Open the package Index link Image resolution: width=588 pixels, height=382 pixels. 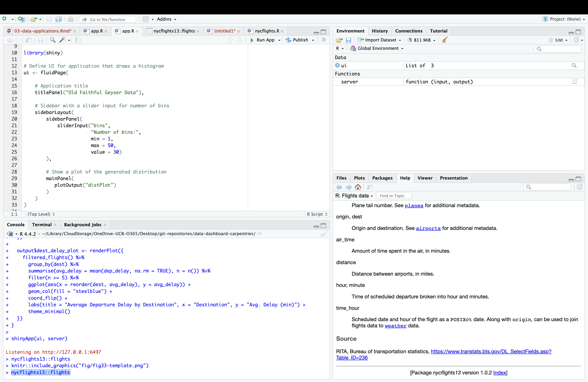click(500, 373)
